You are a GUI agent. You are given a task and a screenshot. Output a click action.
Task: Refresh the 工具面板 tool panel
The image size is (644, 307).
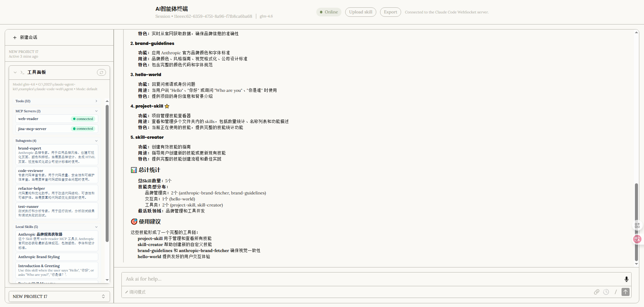(101, 72)
